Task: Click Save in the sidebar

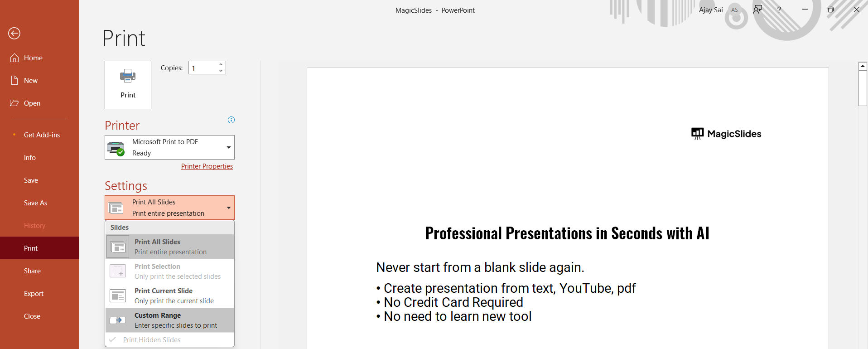Action: [39, 180]
